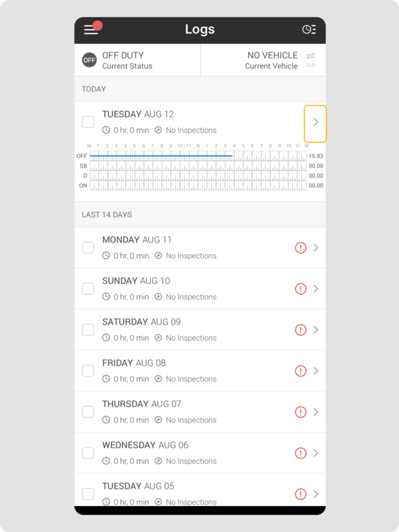Viewport: 399px width, 532px height.
Task: Check the Tuesday Aug 12 log checkbox
Action: tap(88, 122)
